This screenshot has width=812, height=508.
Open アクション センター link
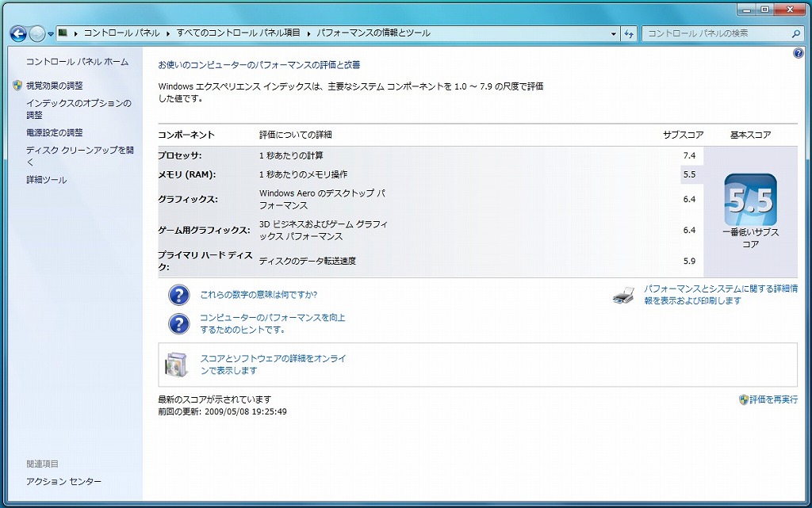click(x=63, y=481)
